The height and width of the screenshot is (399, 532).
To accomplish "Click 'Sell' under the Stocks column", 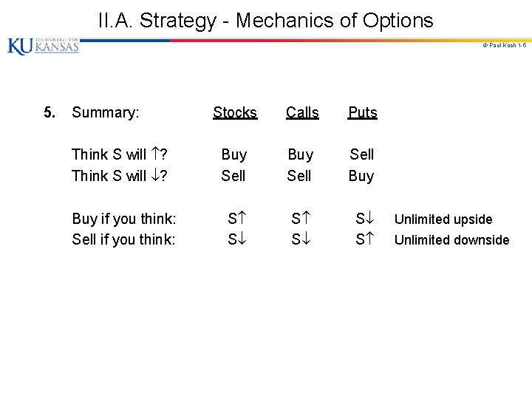I will (233, 176).
